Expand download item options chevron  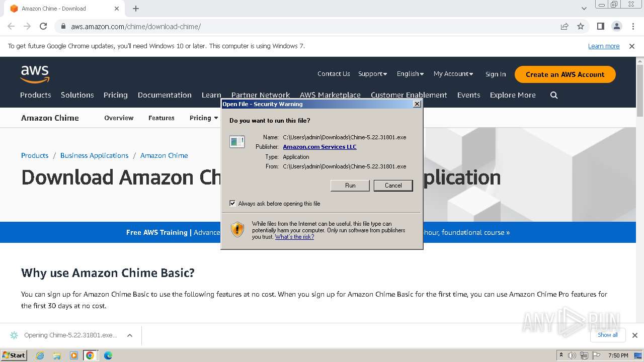pyautogui.click(x=130, y=335)
